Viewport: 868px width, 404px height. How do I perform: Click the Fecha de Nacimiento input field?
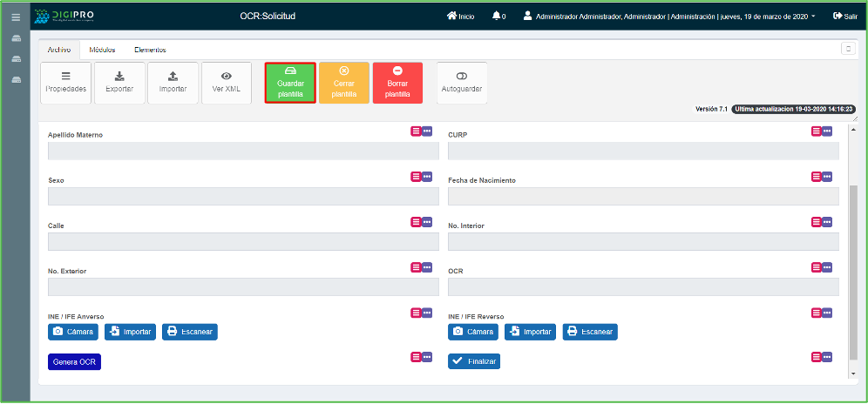643,196
